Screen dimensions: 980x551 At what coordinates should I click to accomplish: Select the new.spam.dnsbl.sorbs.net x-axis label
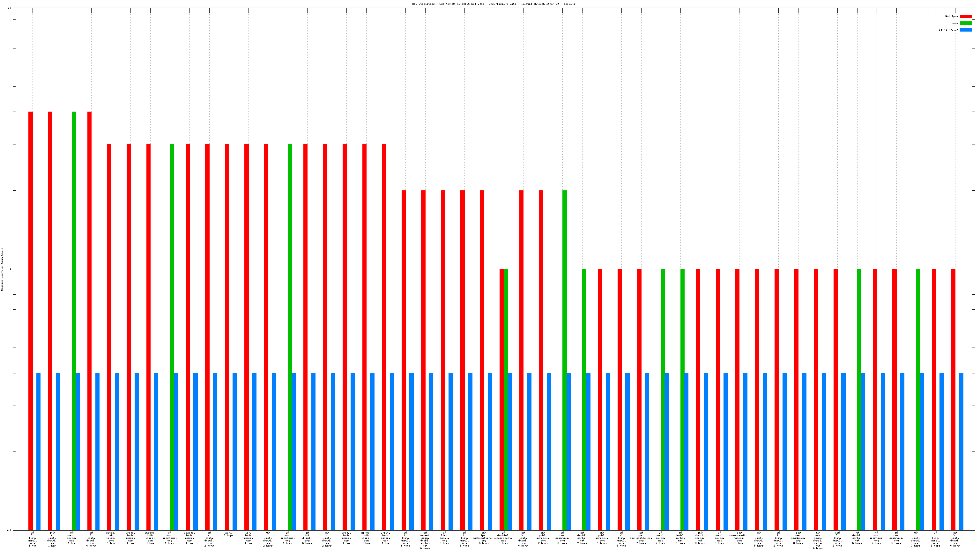tap(818, 540)
